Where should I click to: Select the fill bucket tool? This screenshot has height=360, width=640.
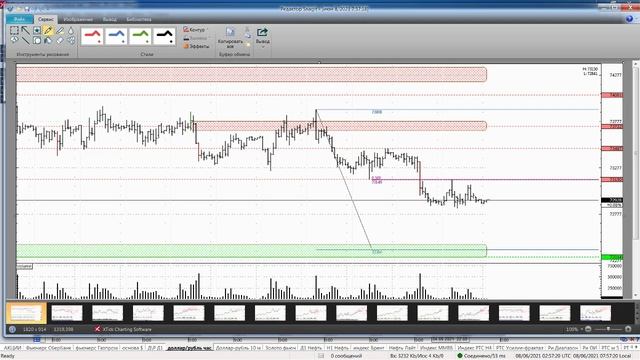click(x=48, y=40)
